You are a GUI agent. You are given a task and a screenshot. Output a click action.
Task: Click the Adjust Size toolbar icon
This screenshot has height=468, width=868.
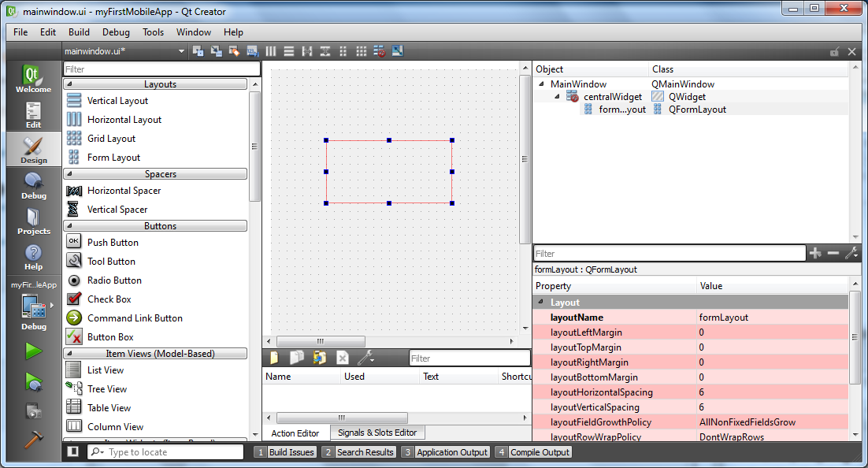(398, 51)
